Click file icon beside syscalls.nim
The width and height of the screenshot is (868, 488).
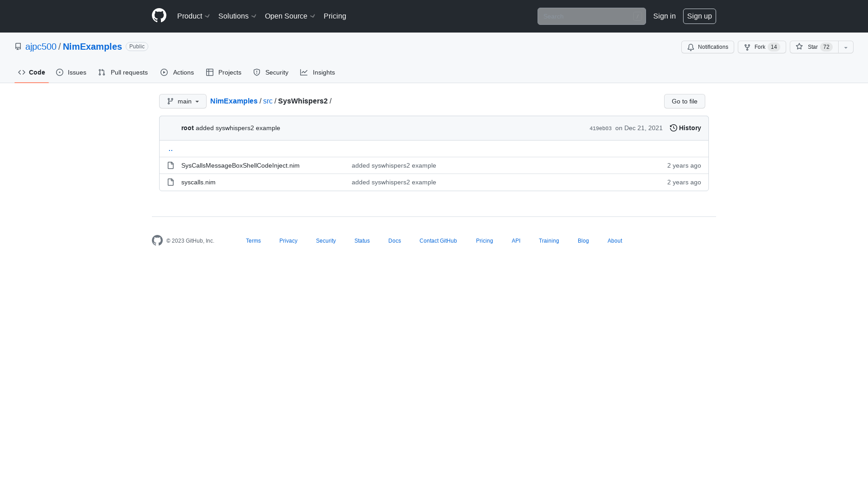(x=170, y=182)
